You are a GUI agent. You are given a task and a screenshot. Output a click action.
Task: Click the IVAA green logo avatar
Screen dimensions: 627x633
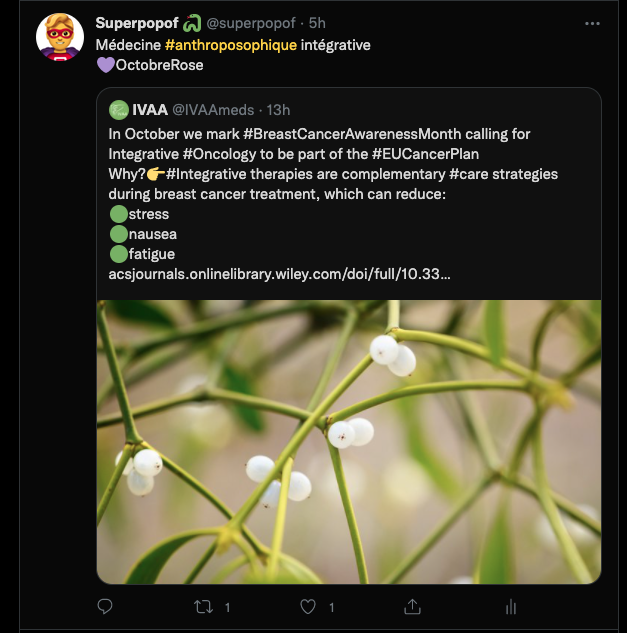pyautogui.click(x=118, y=109)
